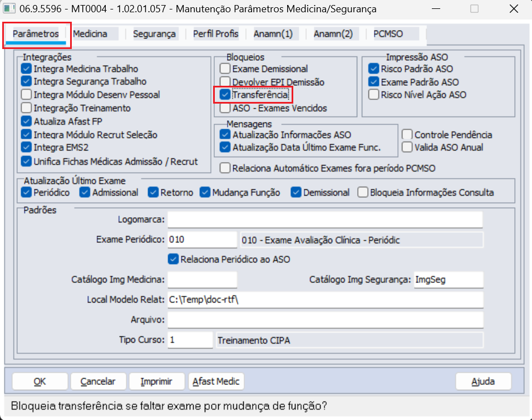
Task: Enable the Exame Demissional checkbox
Action: [x=225, y=68]
